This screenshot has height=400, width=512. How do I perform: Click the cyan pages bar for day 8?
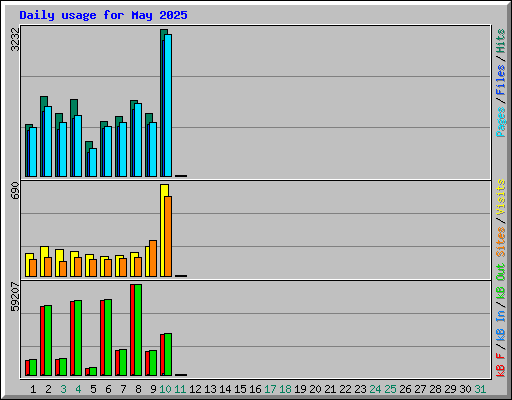click(x=138, y=140)
